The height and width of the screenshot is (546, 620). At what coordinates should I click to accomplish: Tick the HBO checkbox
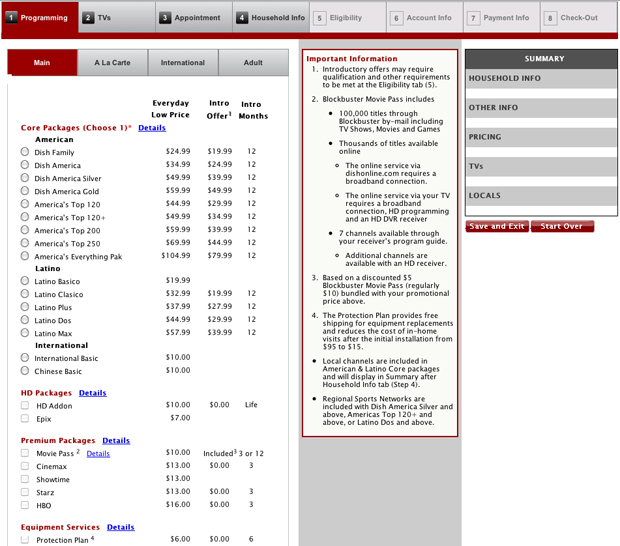[x=25, y=505]
